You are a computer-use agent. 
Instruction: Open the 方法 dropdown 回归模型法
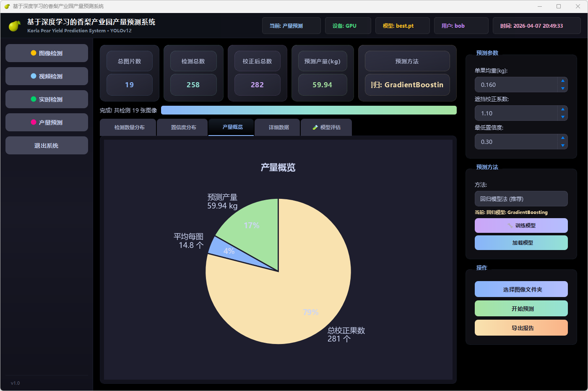click(x=521, y=199)
